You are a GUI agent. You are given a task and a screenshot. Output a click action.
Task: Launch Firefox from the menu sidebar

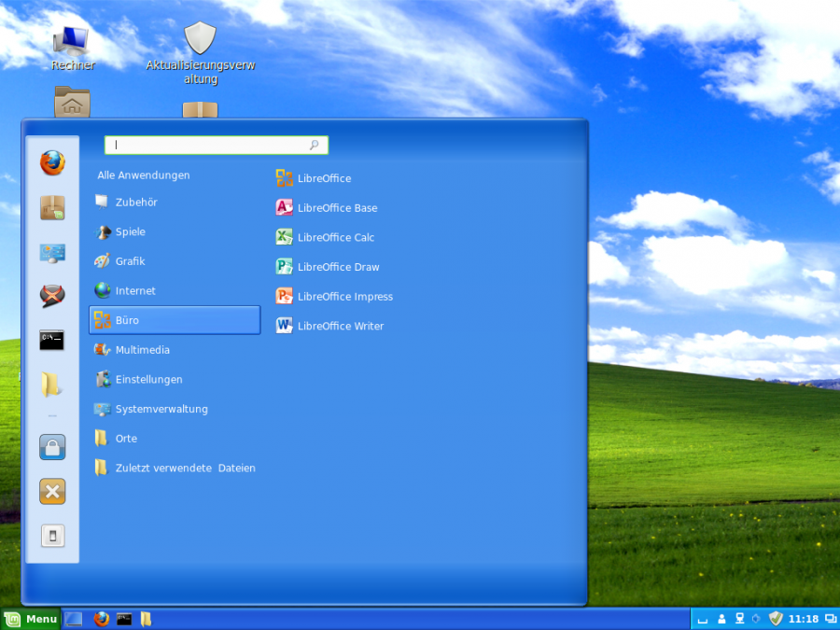pyautogui.click(x=52, y=162)
